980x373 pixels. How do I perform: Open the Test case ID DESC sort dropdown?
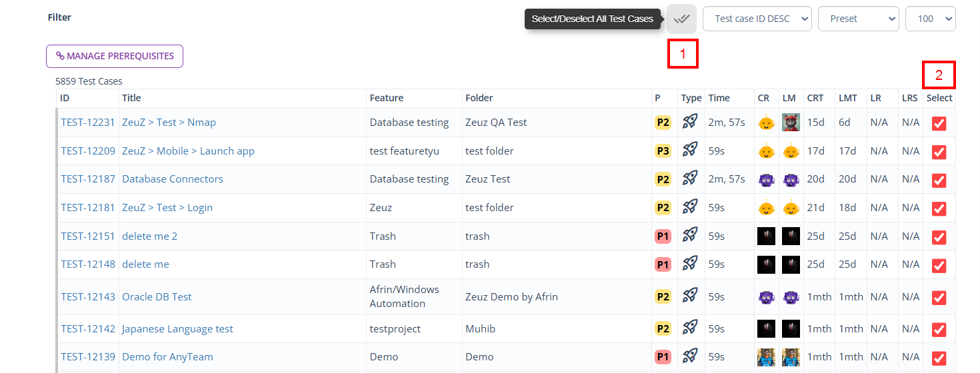pyautogui.click(x=757, y=19)
